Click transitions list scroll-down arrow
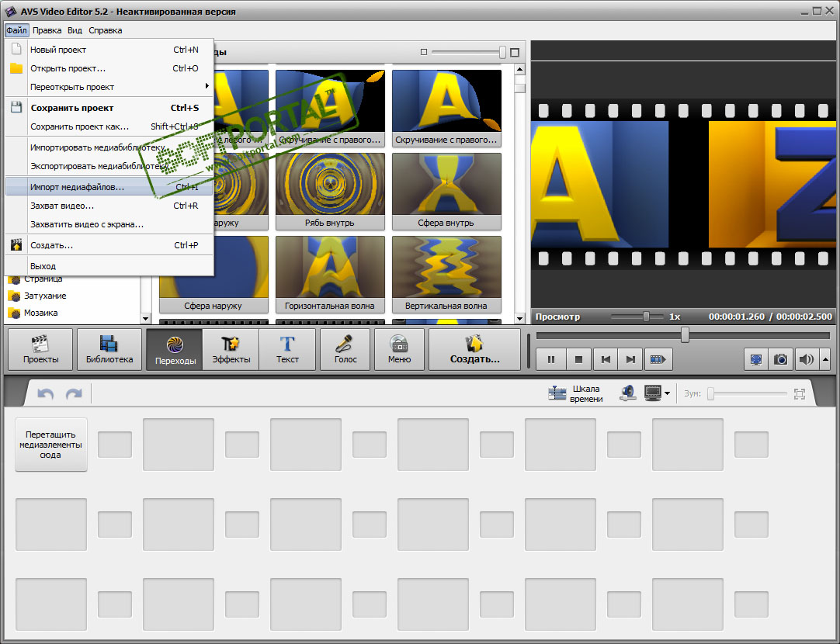This screenshot has height=644, width=840. [519, 318]
